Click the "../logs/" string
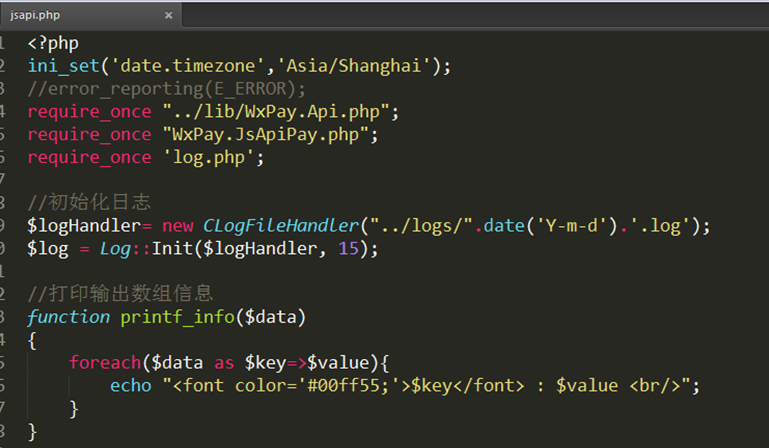This screenshot has height=448, width=769. point(421,226)
